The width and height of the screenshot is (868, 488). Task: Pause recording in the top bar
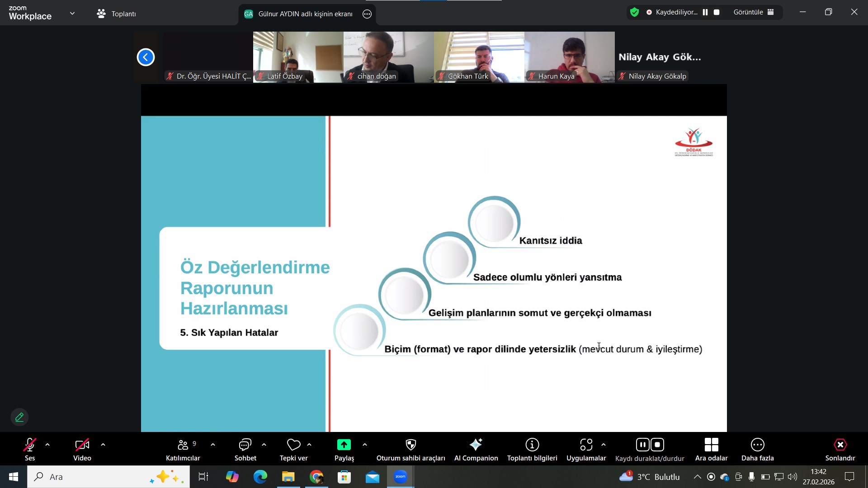(x=705, y=12)
